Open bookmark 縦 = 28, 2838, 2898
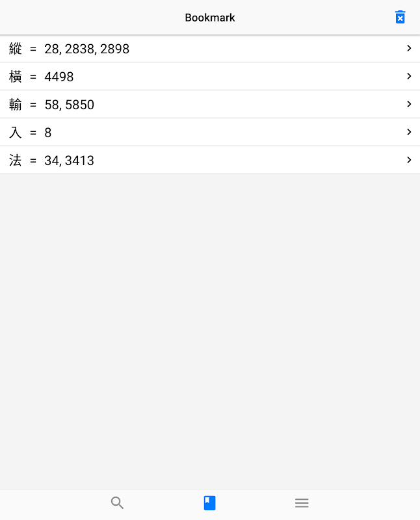Screen dimensions: 420x520 210,48
